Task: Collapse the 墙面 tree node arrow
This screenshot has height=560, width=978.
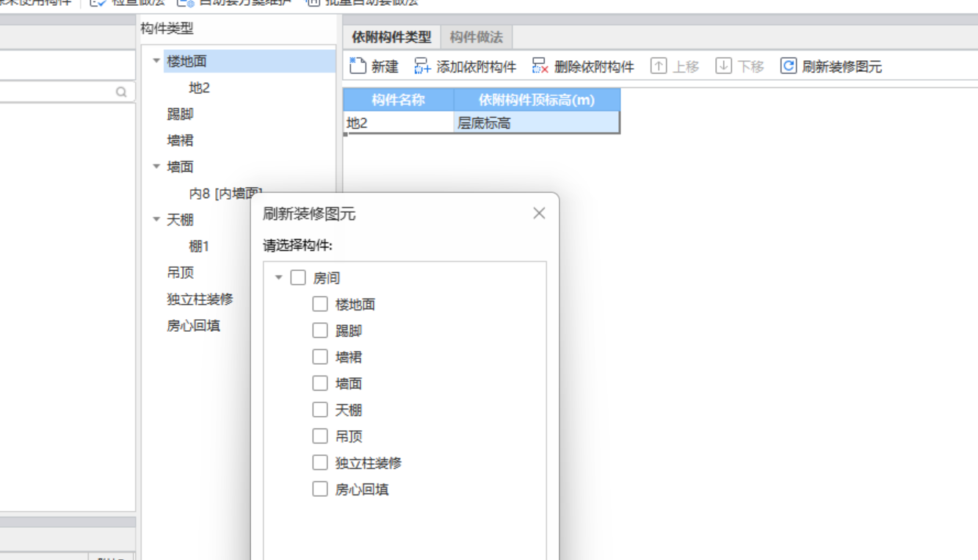Action: 156,167
